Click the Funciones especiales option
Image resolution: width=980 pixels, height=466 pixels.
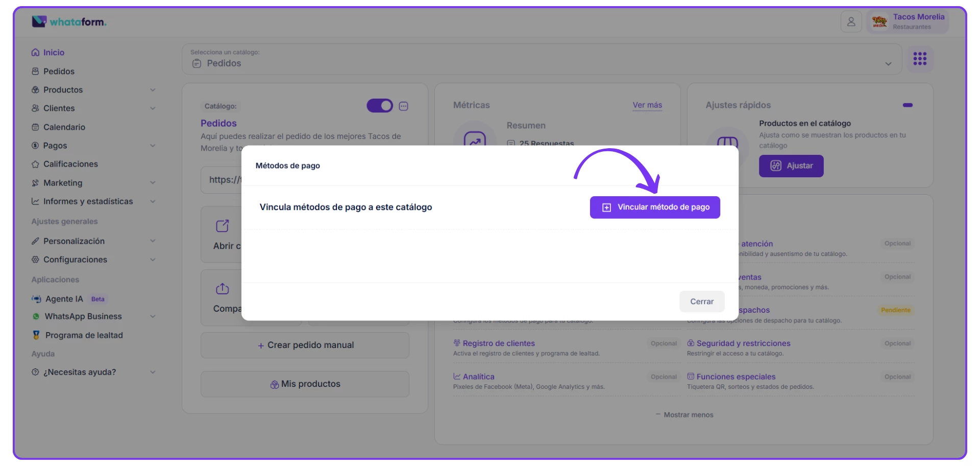point(736,377)
